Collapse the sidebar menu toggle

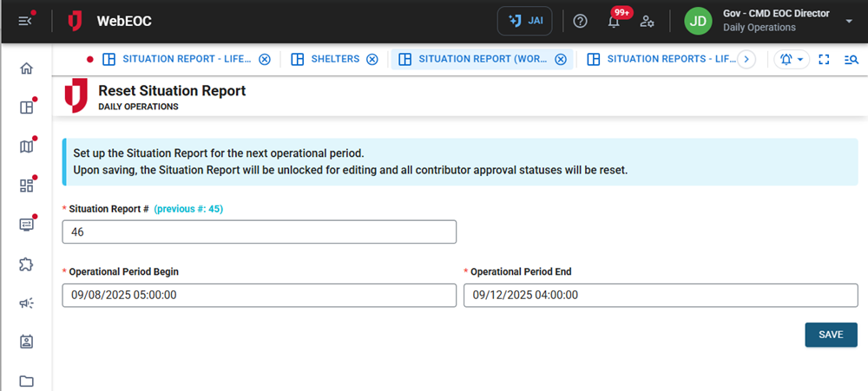pos(26,21)
